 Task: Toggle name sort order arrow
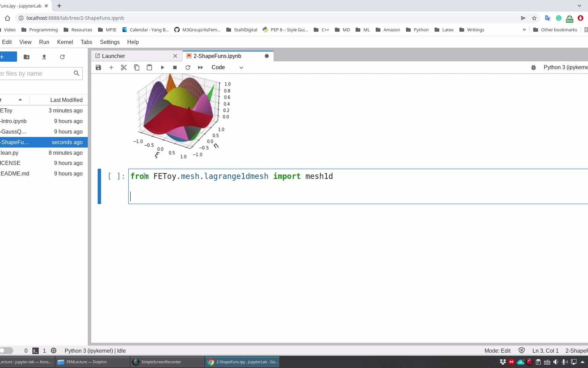click(20, 100)
